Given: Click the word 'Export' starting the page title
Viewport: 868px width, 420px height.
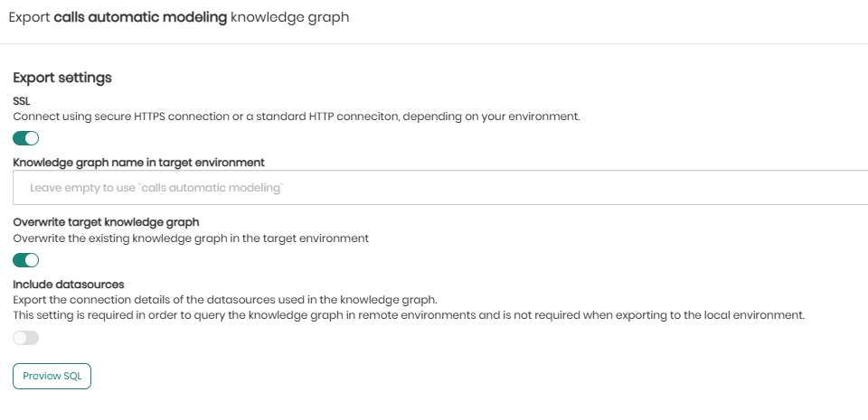Looking at the screenshot, I should click(29, 17).
